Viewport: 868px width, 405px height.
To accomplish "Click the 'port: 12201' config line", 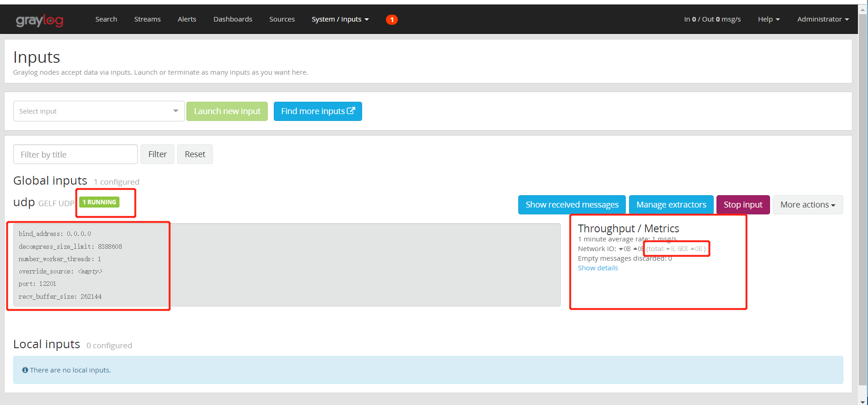I will (x=37, y=284).
